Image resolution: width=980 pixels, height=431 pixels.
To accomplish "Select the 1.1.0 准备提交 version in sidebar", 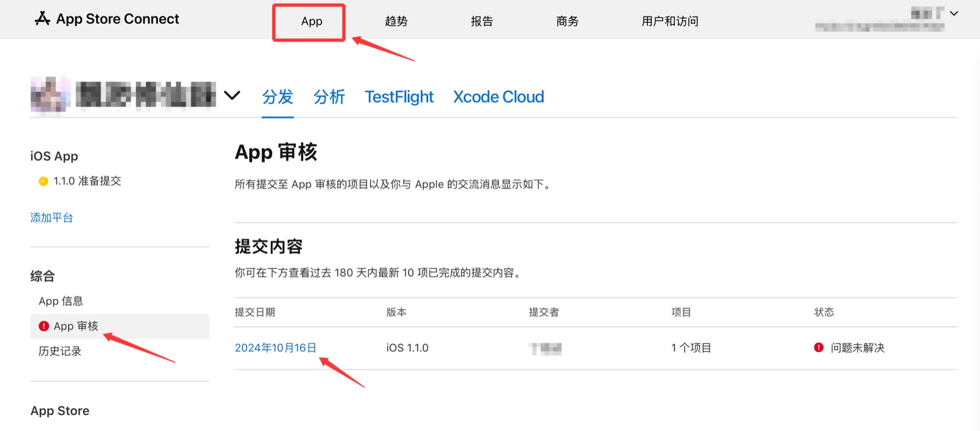I will pyautogui.click(x=87, y=181).
